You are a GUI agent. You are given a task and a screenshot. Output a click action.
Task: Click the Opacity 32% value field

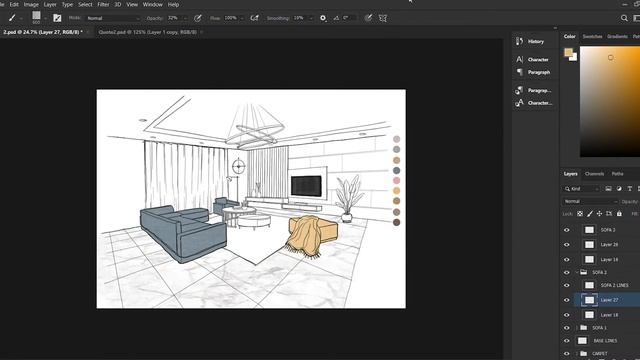(x=173, y=18)
